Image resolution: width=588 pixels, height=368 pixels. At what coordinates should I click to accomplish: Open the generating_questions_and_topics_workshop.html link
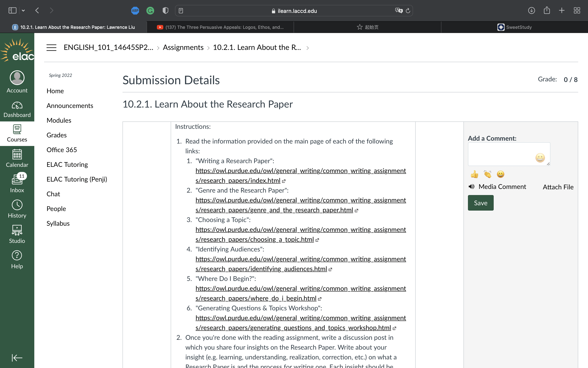[301, 323]
